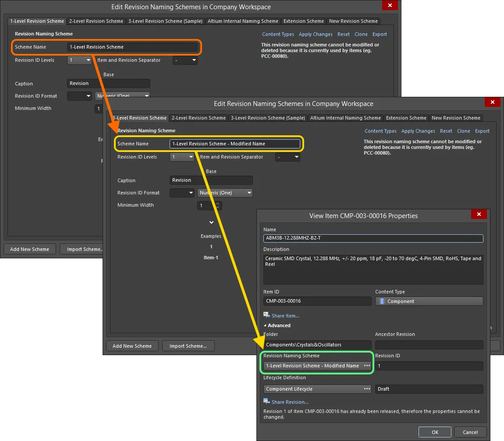Image resolution: width=504 pixels, height=441 pixels.
Task: Switch to 3-Level Revision Scheme (Sample) tab in rearmost dialog
Action: click(x=165, y=21)
